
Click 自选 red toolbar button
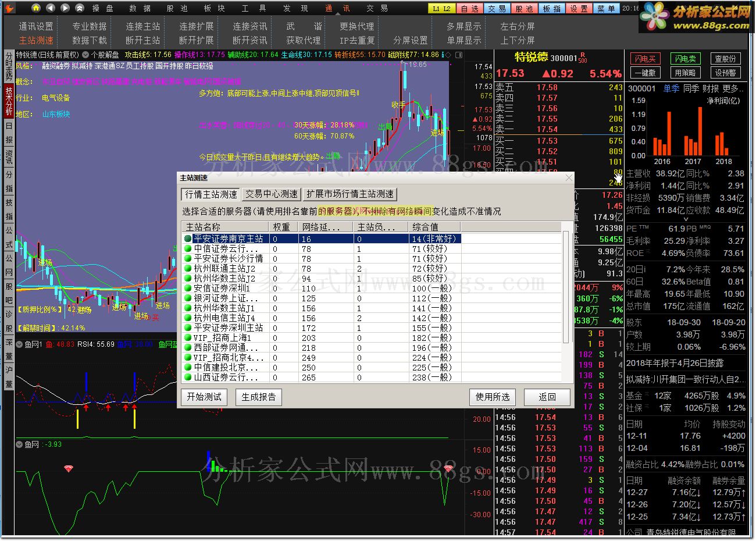click(x=469, y=8)
